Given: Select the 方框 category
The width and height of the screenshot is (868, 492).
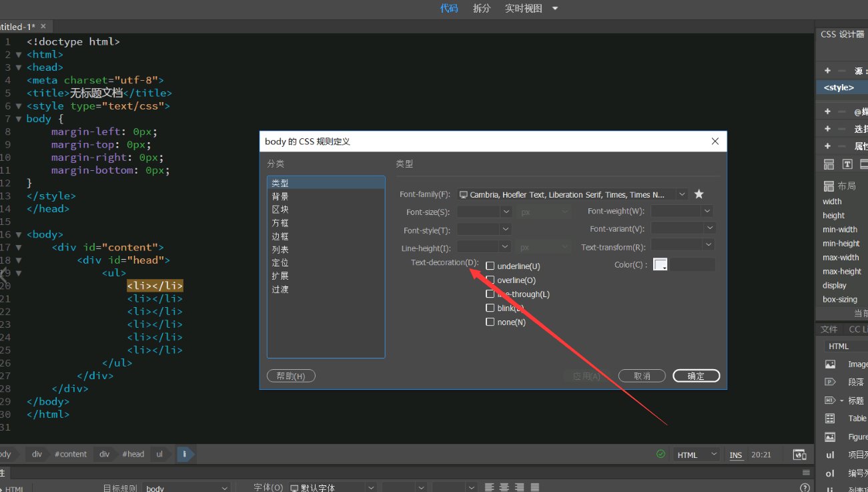Looking at the screenshot, I should coord(326,223).
